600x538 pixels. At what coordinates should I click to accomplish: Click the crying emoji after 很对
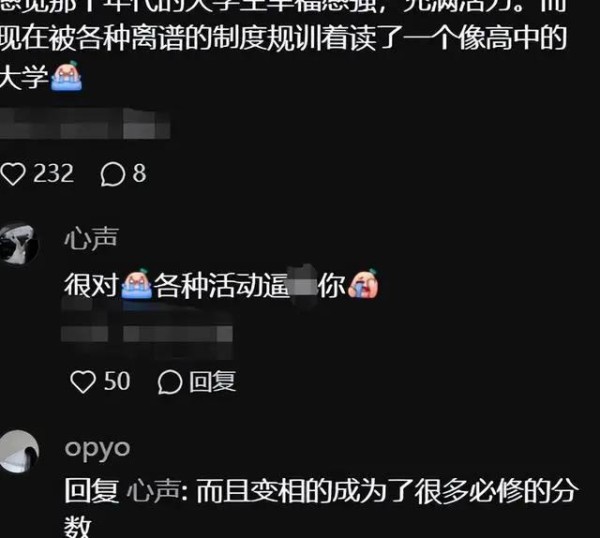click(x=137, y=284)
